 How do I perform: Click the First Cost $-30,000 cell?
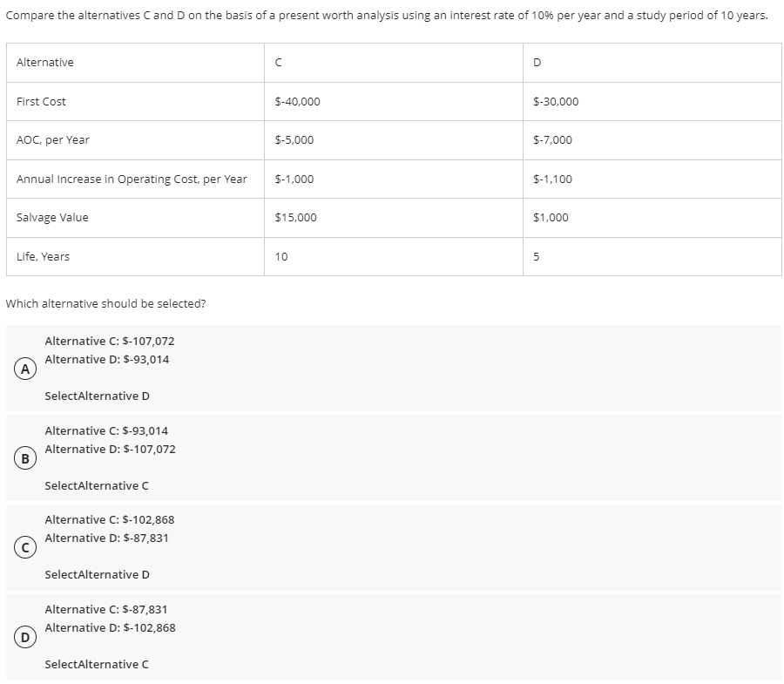(x=652, y=101)
